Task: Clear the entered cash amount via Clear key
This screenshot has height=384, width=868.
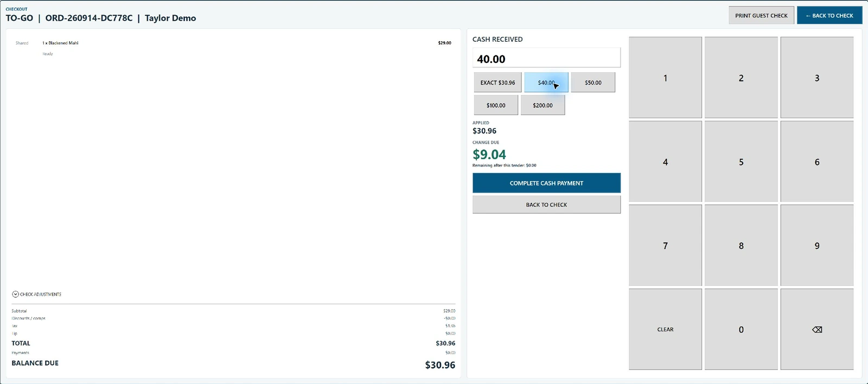Action: (x=665, y=329)
